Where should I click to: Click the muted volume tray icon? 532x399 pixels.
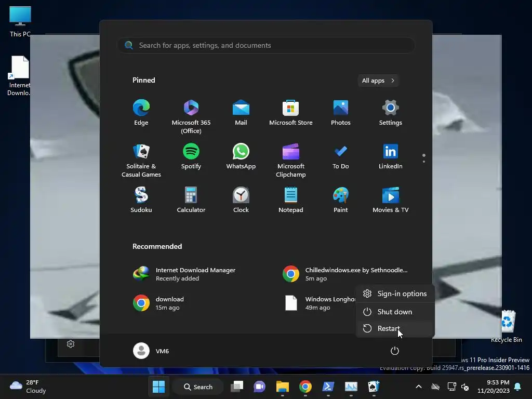(465, 387)
